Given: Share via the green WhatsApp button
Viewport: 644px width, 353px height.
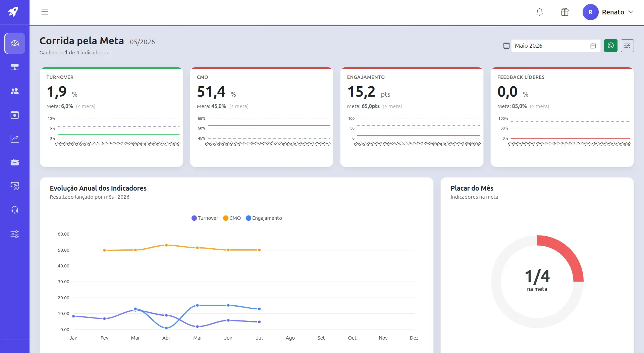Looking at the screenshot, I should click(x=610, y=46).
